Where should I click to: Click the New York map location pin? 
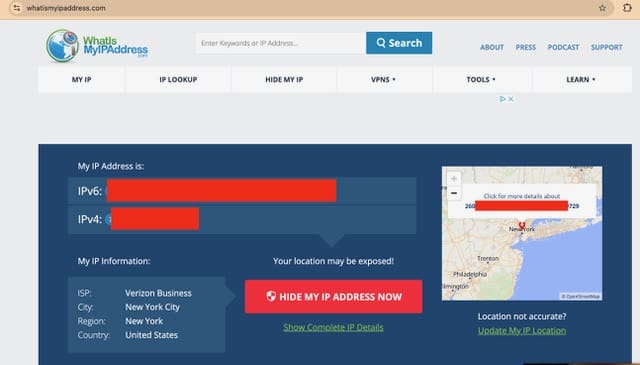pos(522,225)
